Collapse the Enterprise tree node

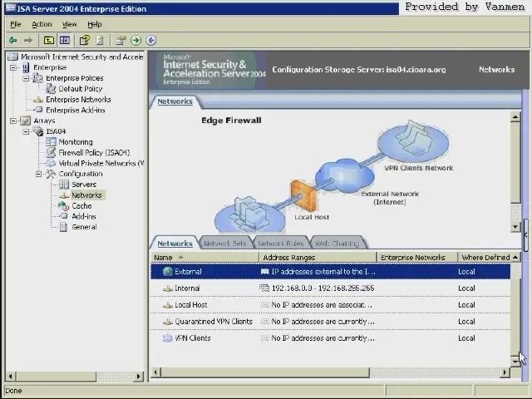(13, 67)
